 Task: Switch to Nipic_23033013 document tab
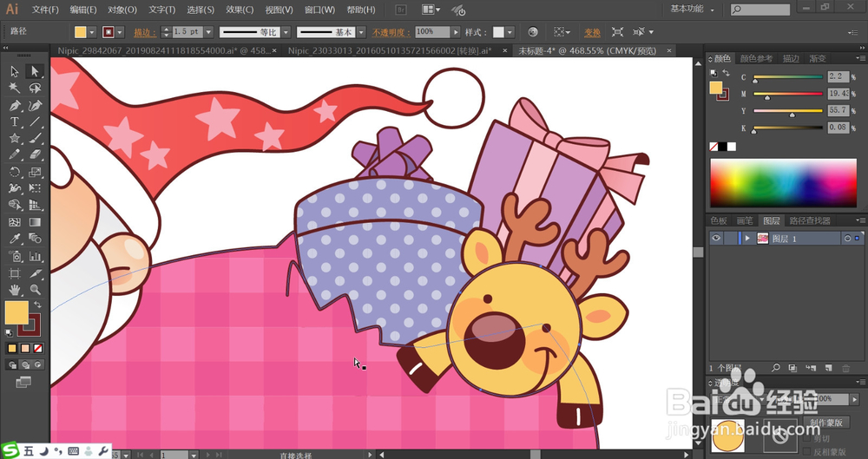(390, 51)
